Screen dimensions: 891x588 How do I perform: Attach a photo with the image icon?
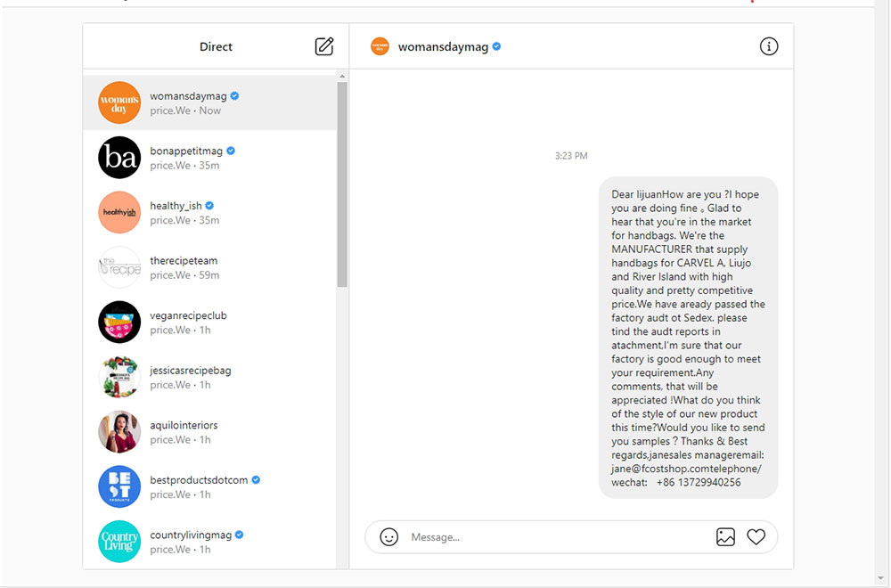[x=725, y=537]
